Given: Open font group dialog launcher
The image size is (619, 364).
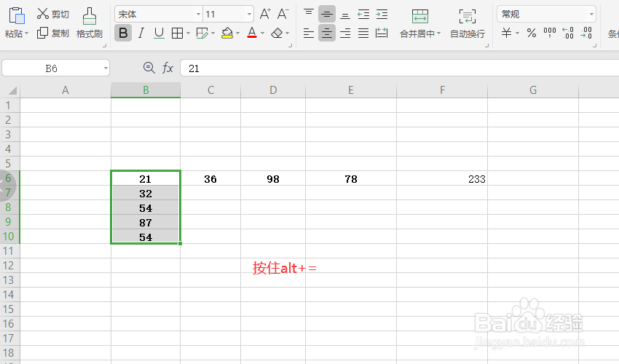Looking at the screenshot, I should [x=290, y=45].
